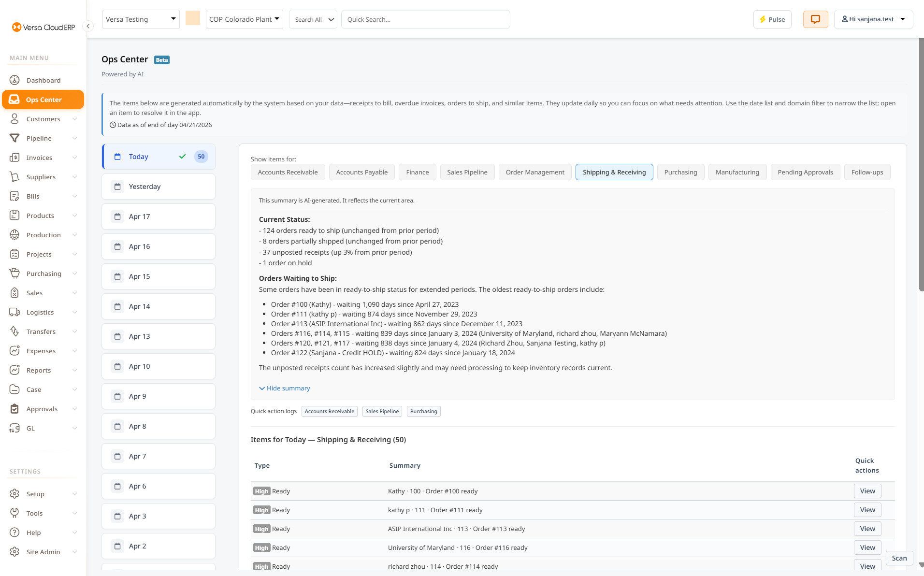This screenshot has height=576, width=924.
Task: Select the Manufacturing filter tab
Action: point(737,172)
